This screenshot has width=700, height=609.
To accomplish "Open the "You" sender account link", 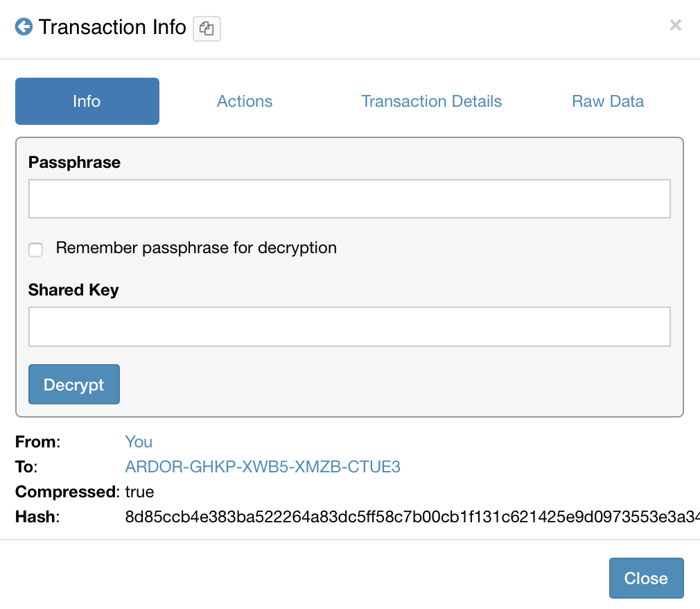I will coord(139,442).
